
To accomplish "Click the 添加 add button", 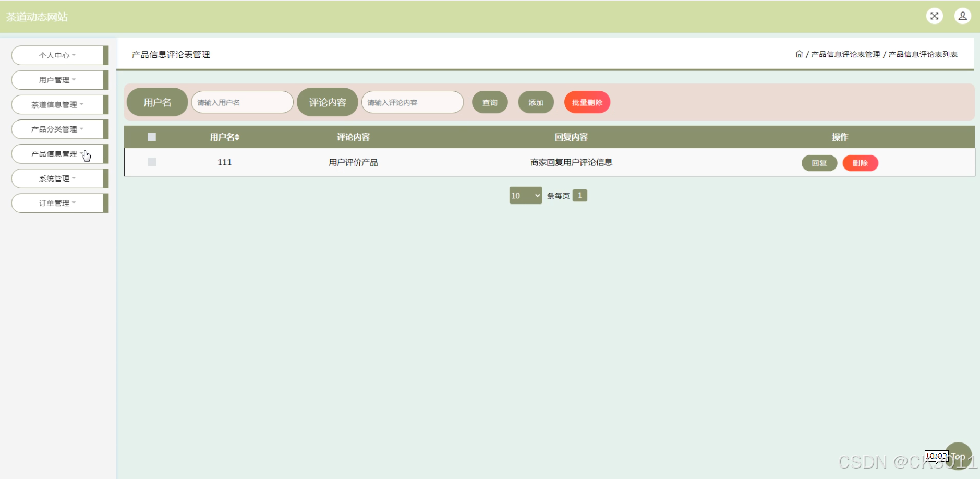I will click(536, 102).
